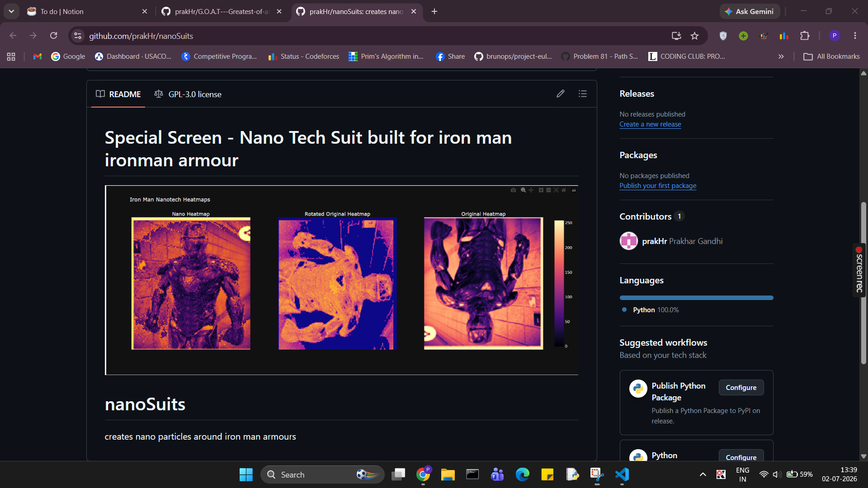Open the Problem 81 - Path S... bookmark

click(600, 56)
